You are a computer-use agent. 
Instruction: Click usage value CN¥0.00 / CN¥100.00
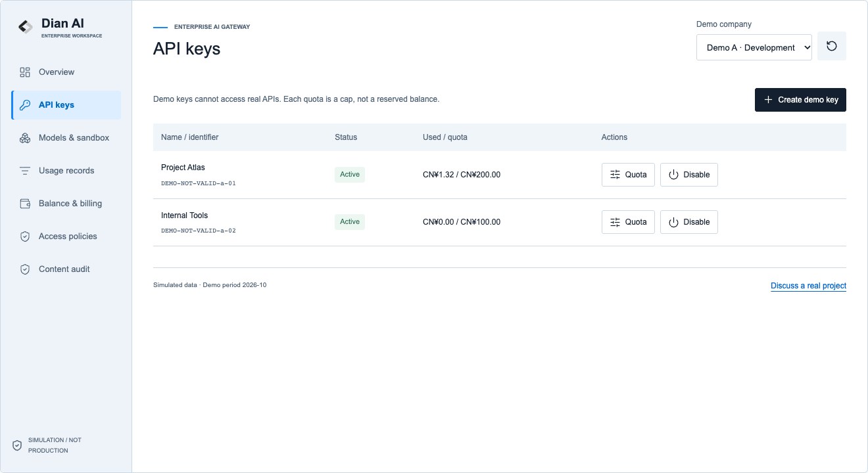[x=462, y=222]
